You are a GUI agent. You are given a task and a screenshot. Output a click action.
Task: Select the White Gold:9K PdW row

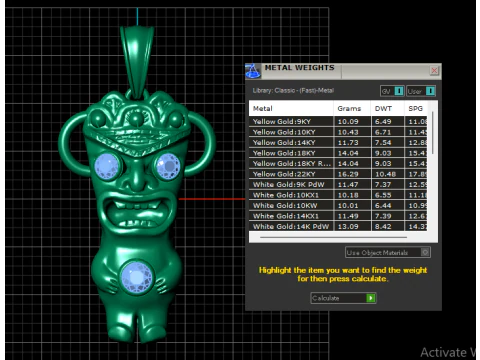point(338,184)
